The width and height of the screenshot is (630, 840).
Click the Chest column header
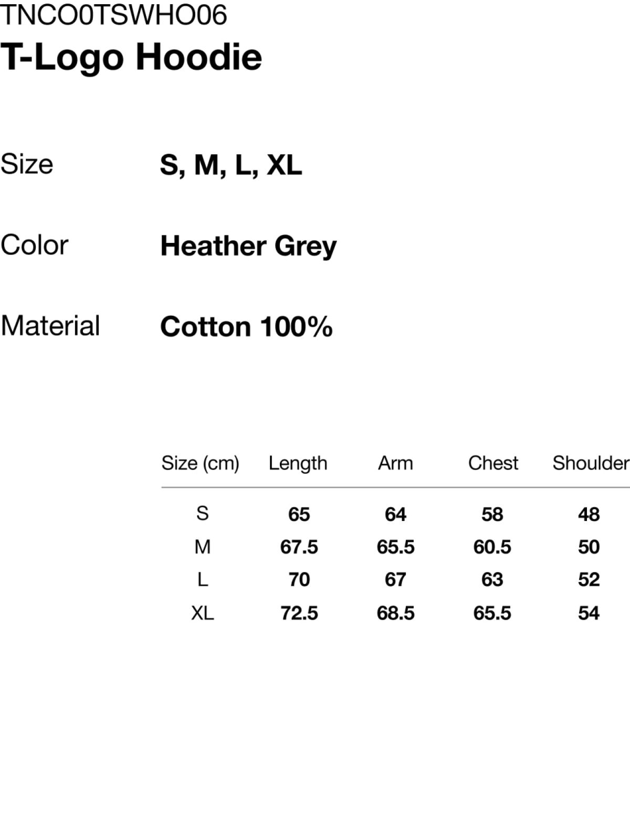click(x=493, y=463)
